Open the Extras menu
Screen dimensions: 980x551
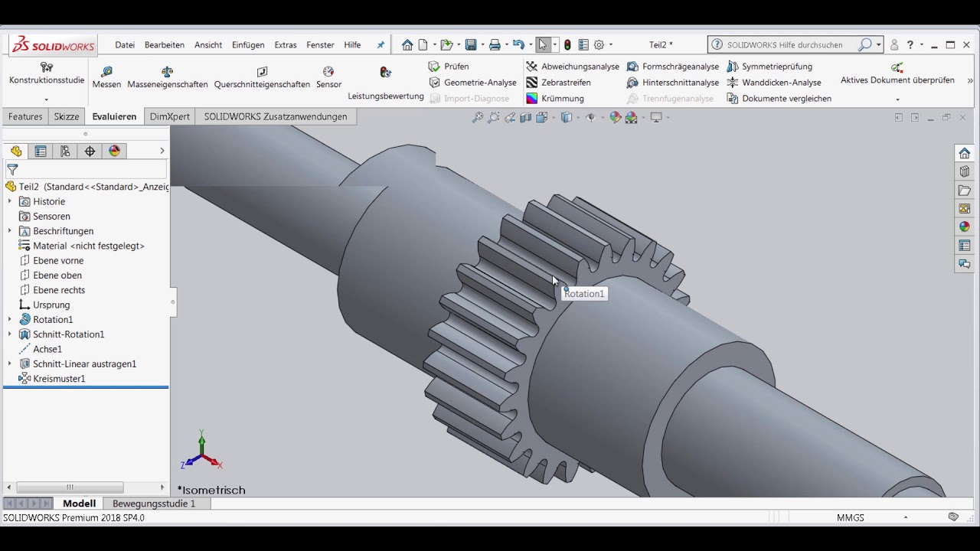(x=286, y=45)
